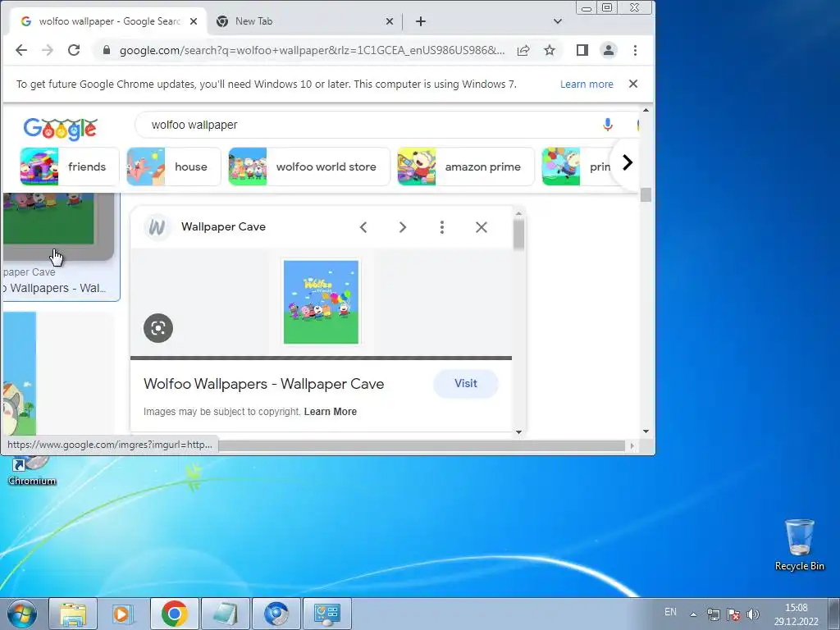Open Chromium from the taskbar
The width and height of the screenshot is (840, 630).
[x=276, y=614]
